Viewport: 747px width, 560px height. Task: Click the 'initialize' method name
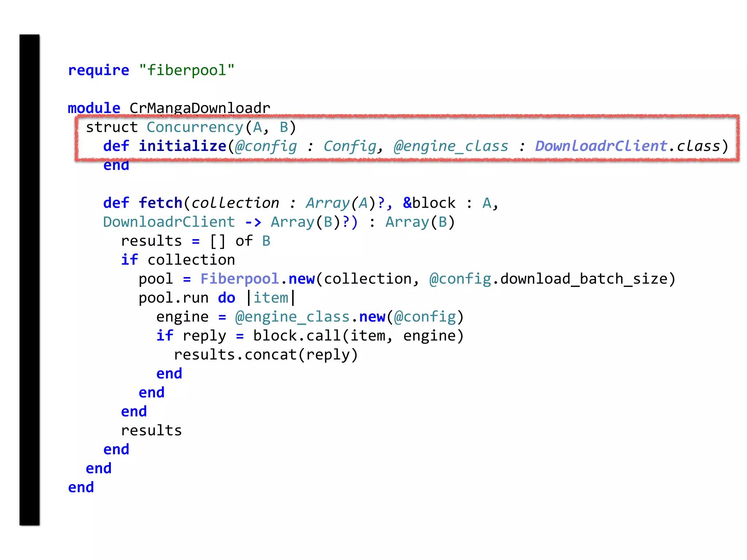182,146
